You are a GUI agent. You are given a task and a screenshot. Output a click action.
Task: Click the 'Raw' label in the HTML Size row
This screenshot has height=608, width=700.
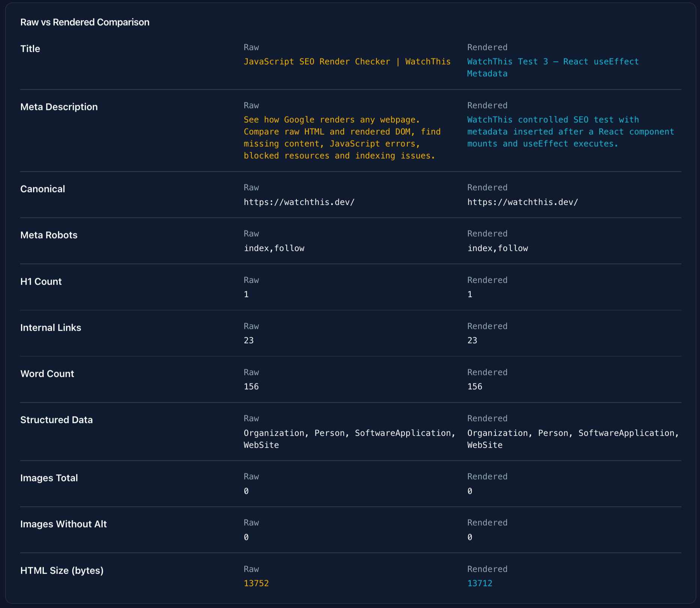point(251,569)
